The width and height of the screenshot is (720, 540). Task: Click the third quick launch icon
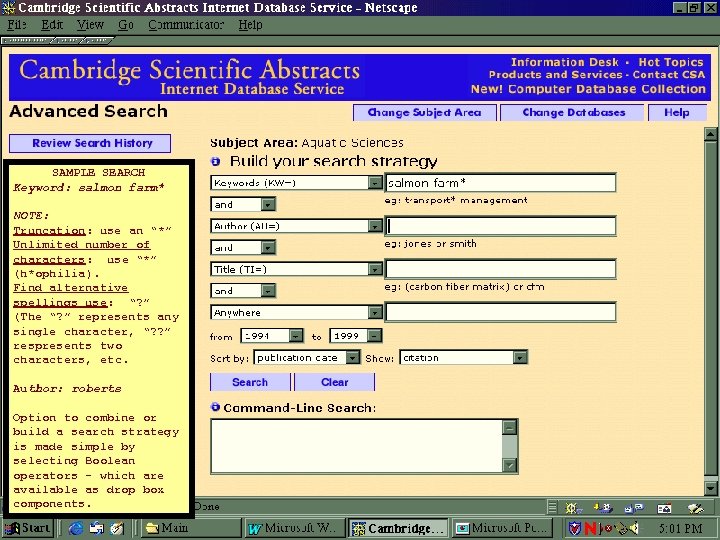pyautogui.click(x=117, y=529)
